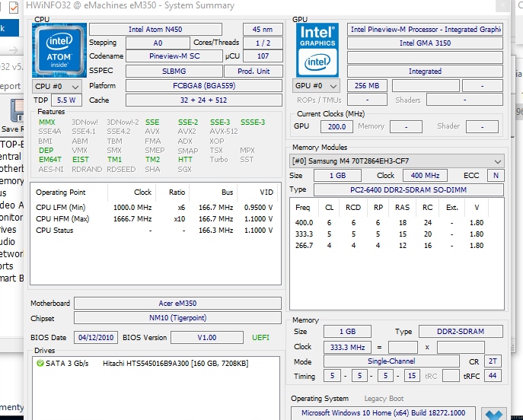Click the 5.5 W TDP value

[66, 100]
